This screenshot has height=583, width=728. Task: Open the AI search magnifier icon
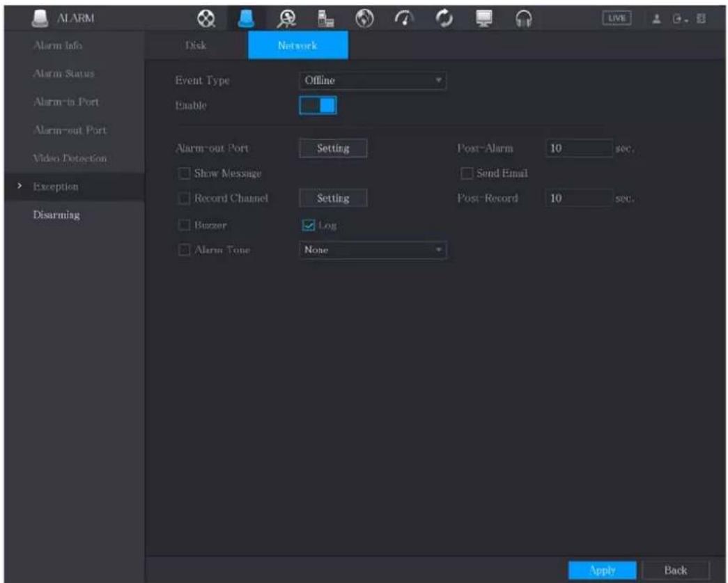[x=286, y=19]
